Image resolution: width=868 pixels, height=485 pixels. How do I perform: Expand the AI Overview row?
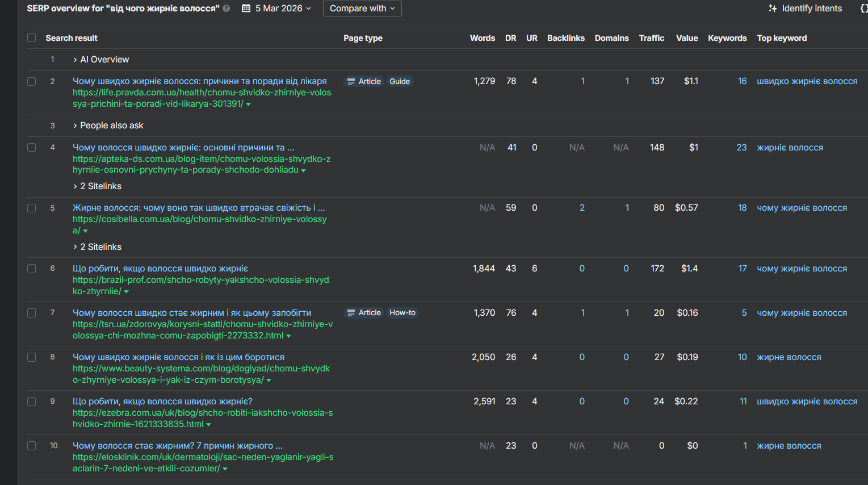click(x=101, y=60)
